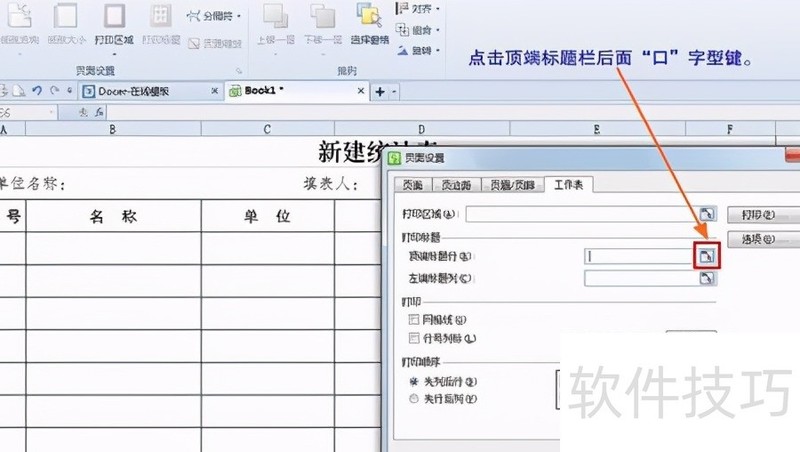Enable the Row and column headings (行号列标) checkbox

click(x=414, y=338)
